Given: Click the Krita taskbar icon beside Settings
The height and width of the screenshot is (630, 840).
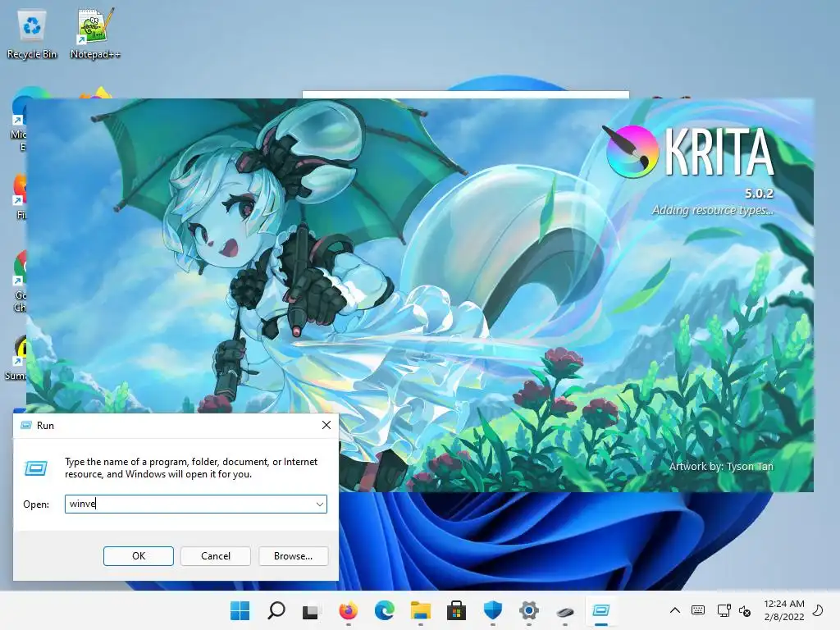Looking at the screenshot, I should coord(564,612).
